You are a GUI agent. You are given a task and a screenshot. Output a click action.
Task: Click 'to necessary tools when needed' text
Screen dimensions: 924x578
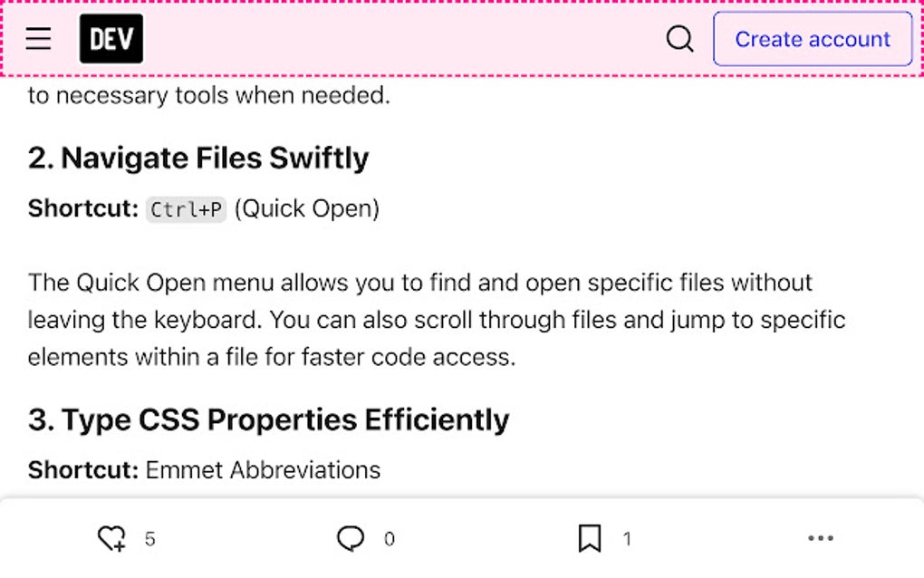(208, 95)
